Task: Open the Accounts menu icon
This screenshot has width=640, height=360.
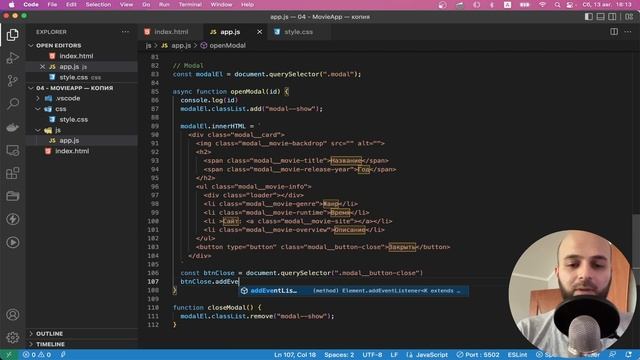Action: tap(13, 315)
